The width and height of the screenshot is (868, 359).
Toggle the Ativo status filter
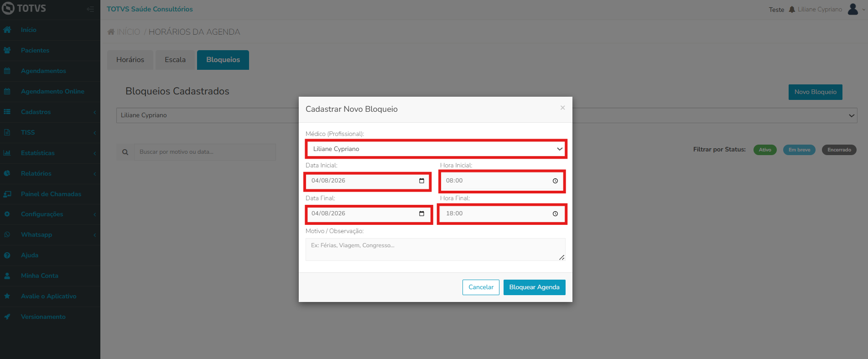765,150
